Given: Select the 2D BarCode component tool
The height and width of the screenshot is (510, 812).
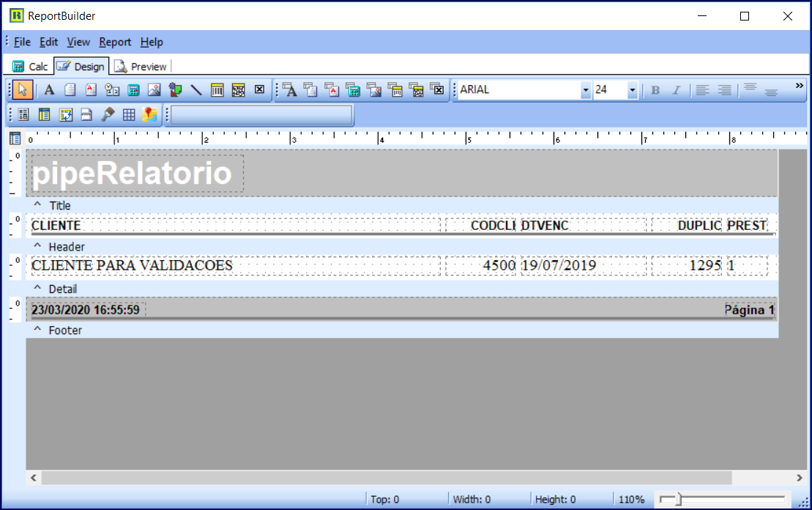Looking at the screenshot, I should 238,90.
